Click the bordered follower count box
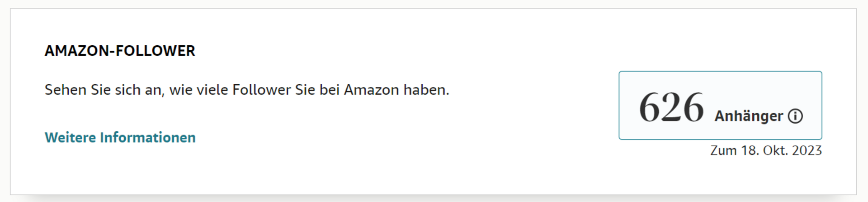The width and height of the screenshot is (868, 202). [x=720, y=105]
